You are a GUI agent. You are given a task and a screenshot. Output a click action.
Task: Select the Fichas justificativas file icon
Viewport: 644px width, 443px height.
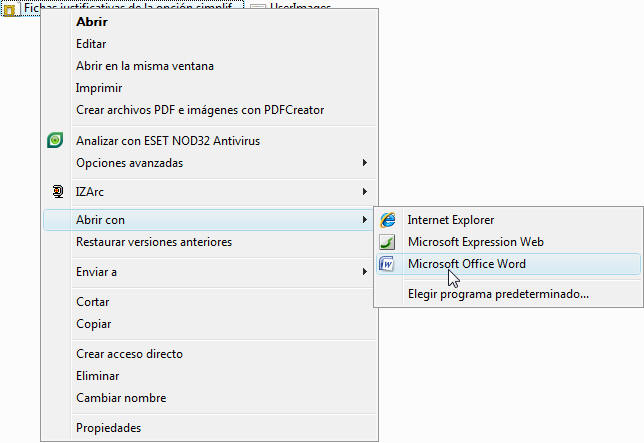pos(10,9)
